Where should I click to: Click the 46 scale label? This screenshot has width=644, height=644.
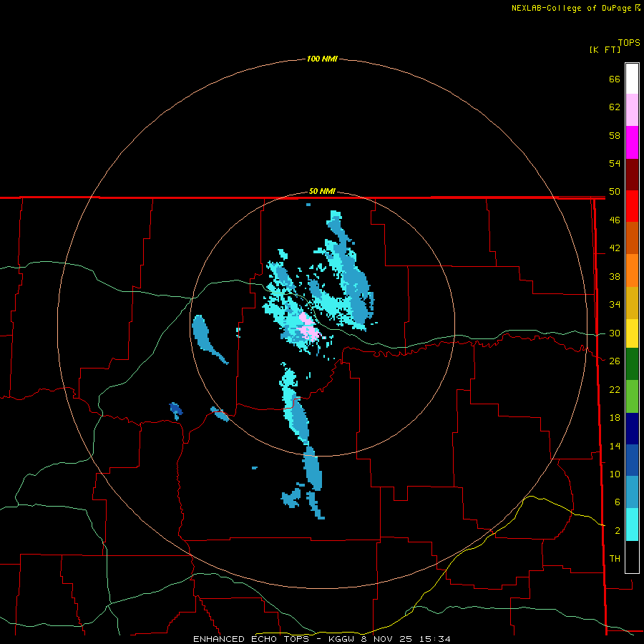pyautogui.click(x=615, y=220)
